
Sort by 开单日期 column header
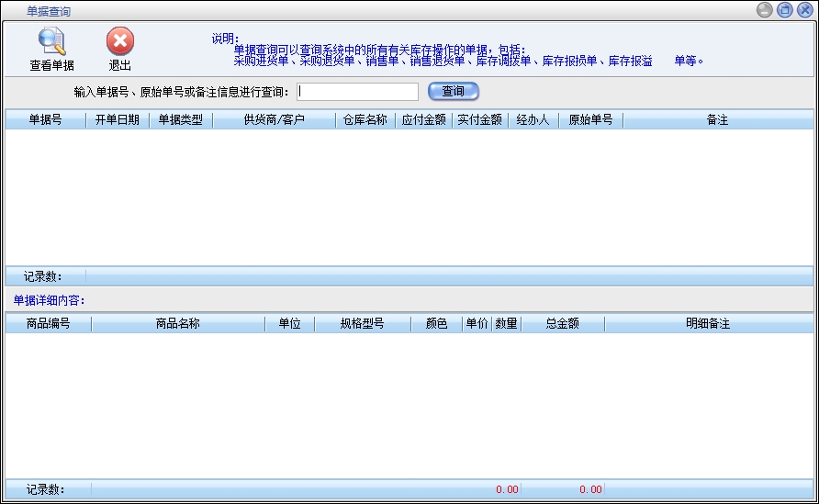click(118, 120)
